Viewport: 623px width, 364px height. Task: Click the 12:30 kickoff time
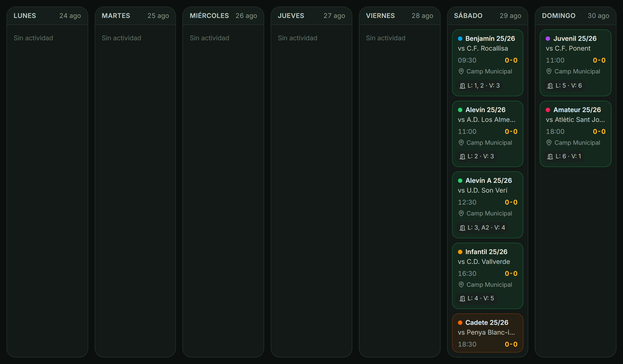pos(467,202)
